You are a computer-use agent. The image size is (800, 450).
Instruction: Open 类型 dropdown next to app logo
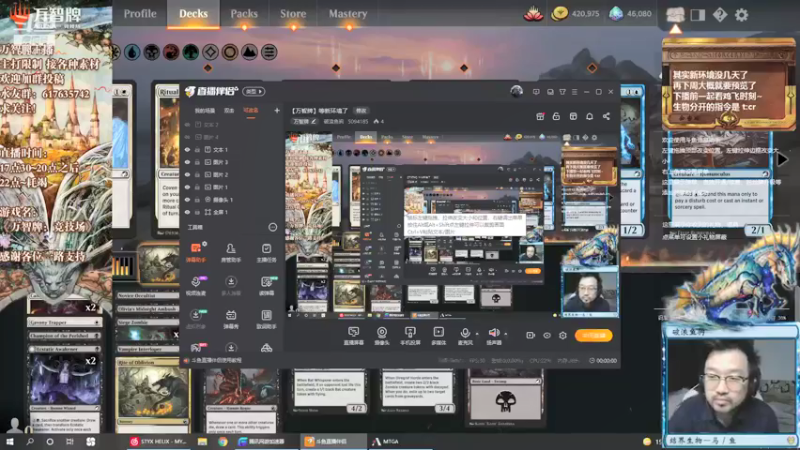tap(254, 91)
